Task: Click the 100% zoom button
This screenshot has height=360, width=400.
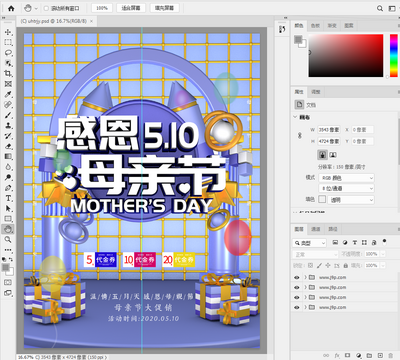Action: pyautogui.click(x=102, y=8)
